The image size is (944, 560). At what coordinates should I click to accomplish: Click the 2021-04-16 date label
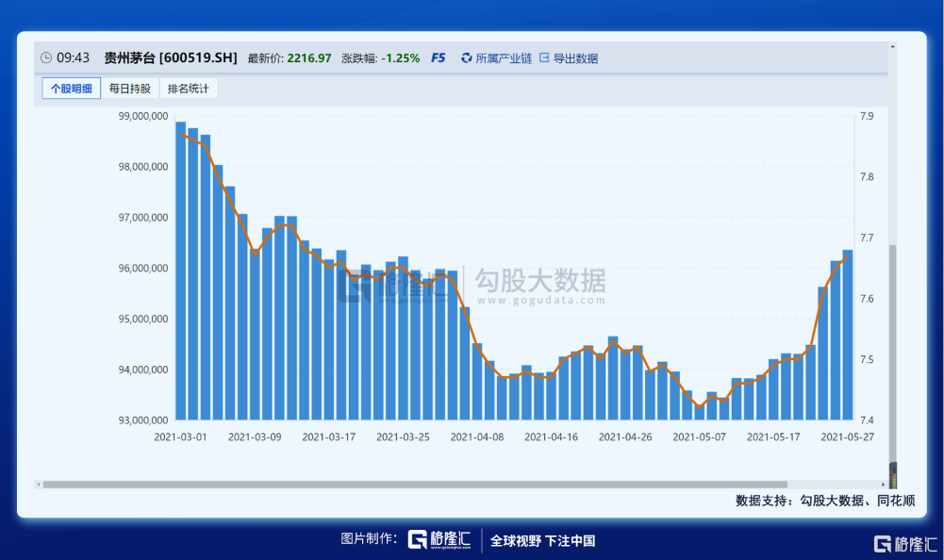click(551, 437)
